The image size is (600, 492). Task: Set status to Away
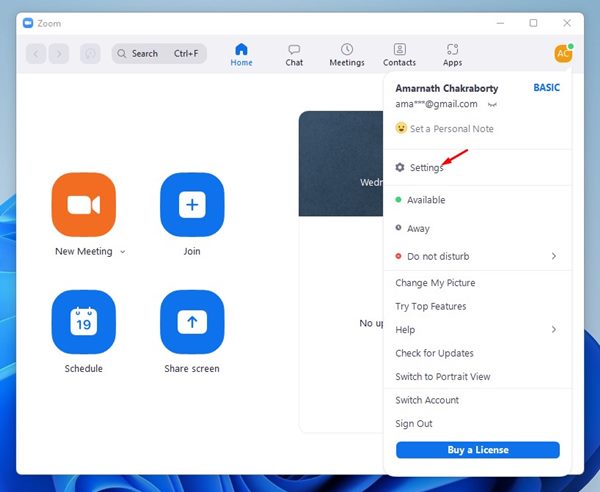click(477, 228)
